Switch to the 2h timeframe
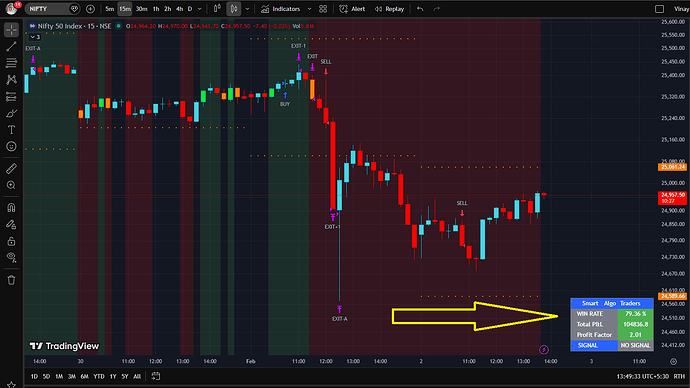The image size is (690, 388). point(168,9)
